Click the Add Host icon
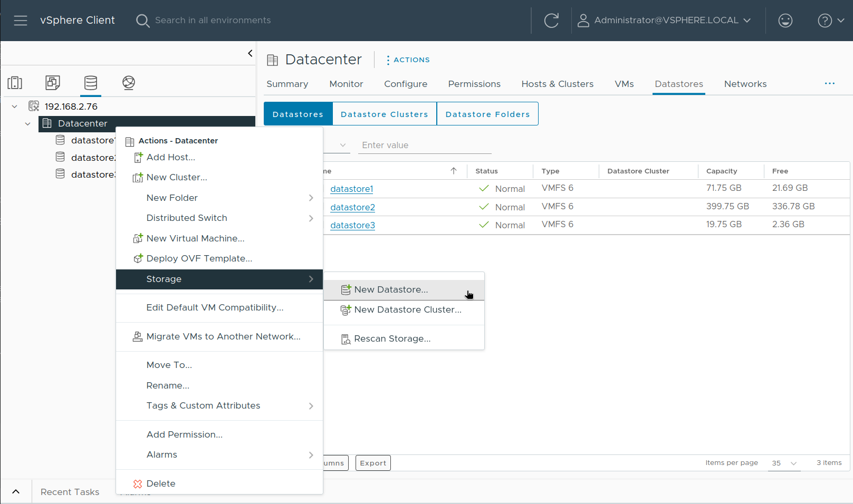This screenshot has width=853, height=504. coord(138,157)
